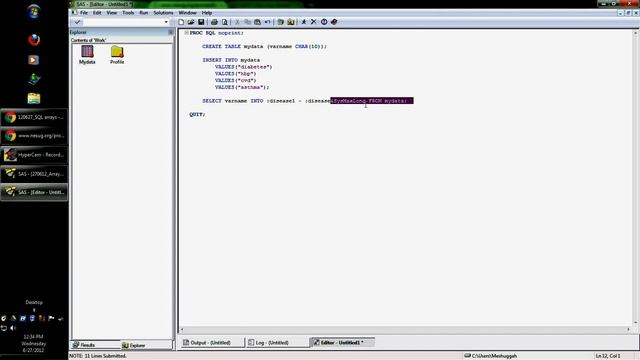Click the Paste clipboard toolbar icon
This screenshot has height=360, width=640.
click(x=257, y=22)
